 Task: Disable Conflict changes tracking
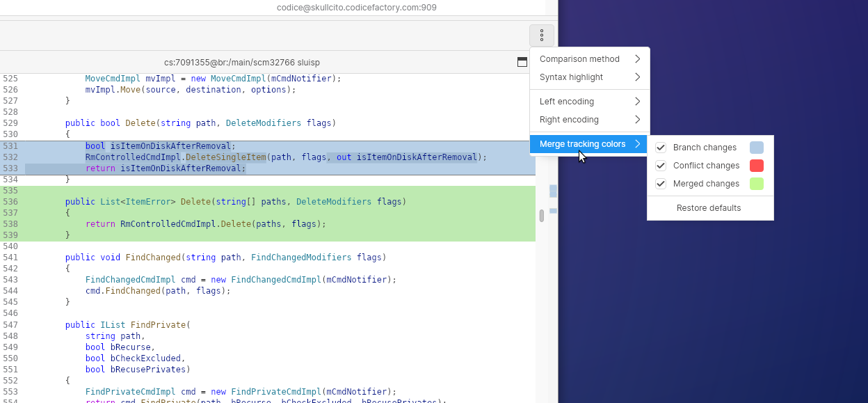pos(660,166)
